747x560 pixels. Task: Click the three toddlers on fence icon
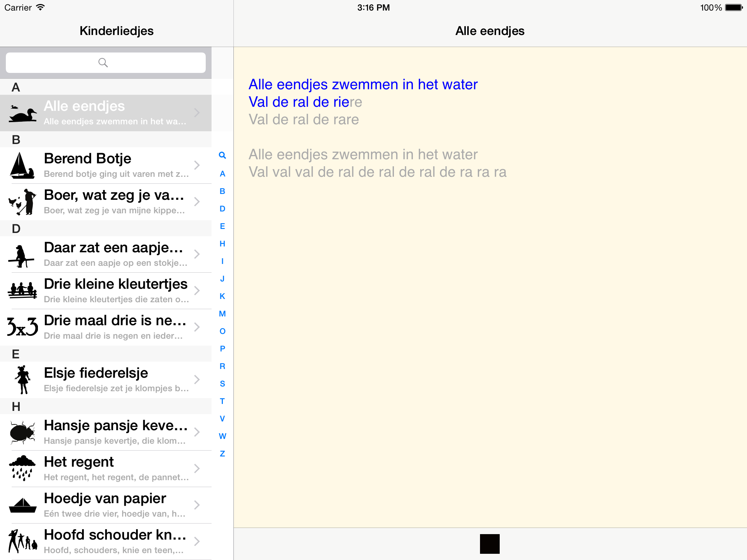pos(23,291)
